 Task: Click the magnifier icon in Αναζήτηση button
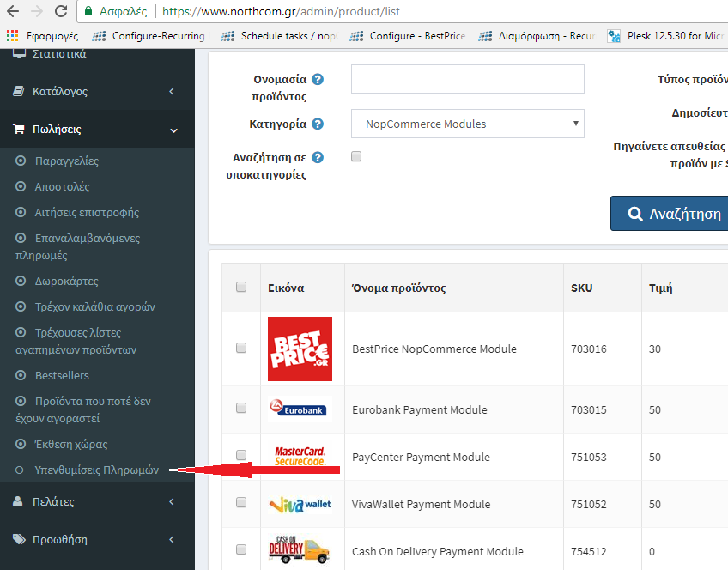coord(635,214)
